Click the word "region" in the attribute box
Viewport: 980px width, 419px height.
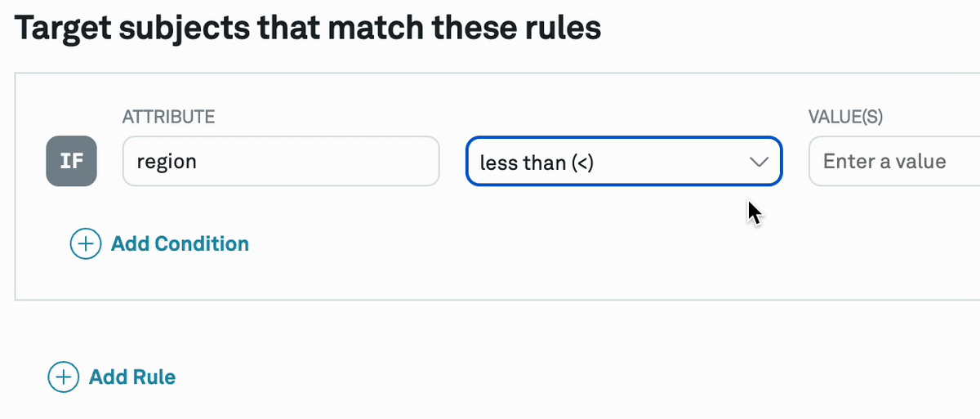167,161
